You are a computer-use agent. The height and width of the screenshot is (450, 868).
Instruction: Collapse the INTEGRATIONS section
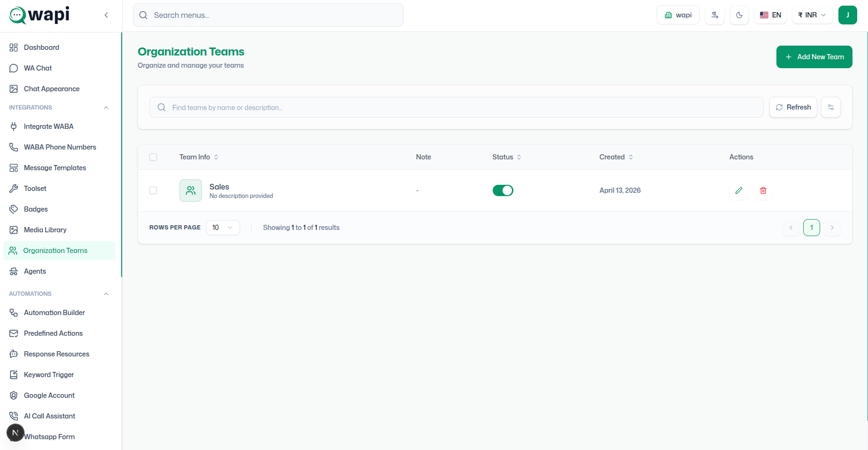106,108
